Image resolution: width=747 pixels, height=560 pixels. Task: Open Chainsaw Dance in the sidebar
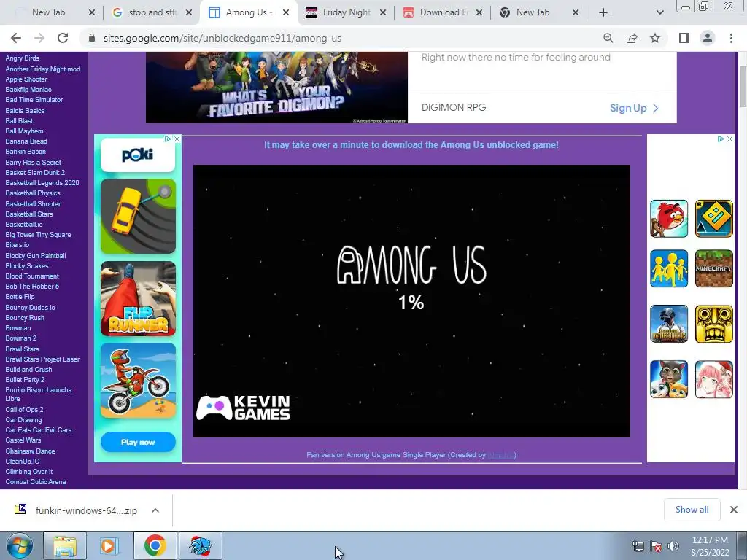pyautogui.click(x=30, y=451)
